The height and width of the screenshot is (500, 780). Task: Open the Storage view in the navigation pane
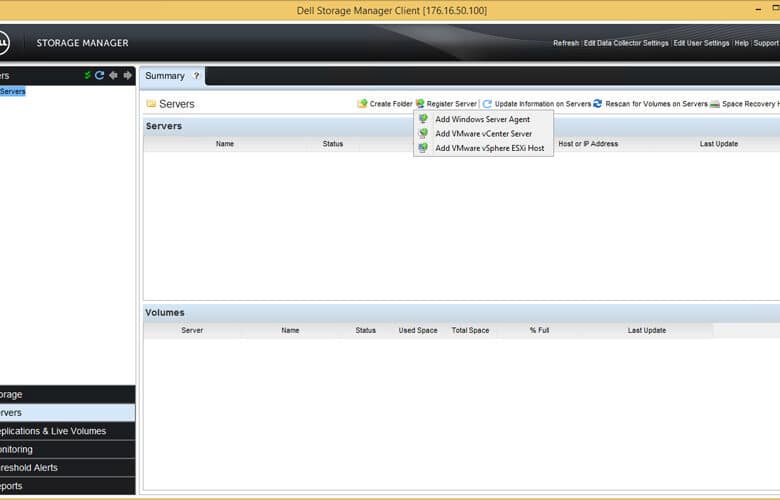click(67, 395)
